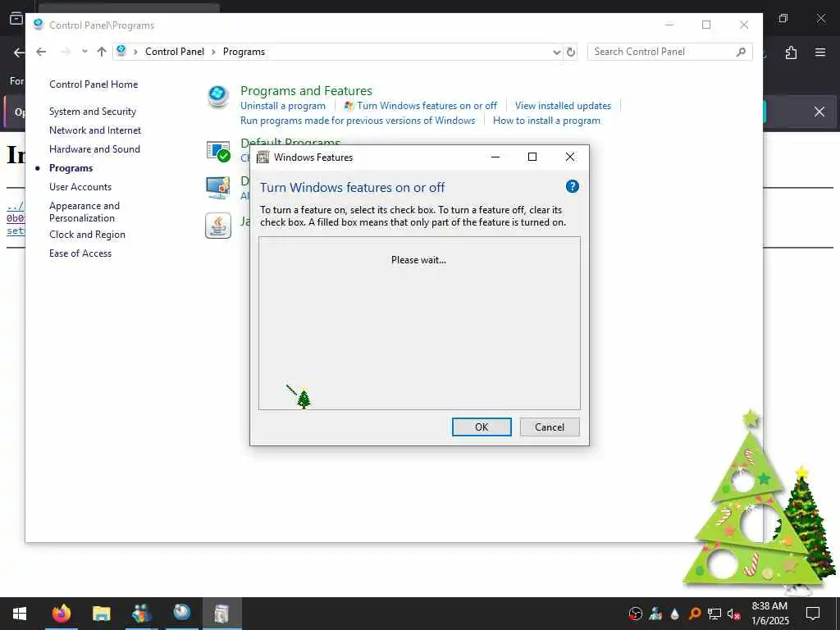Click the Java control panel icon
The image size is (840, 630).
(x=218, y=225)
